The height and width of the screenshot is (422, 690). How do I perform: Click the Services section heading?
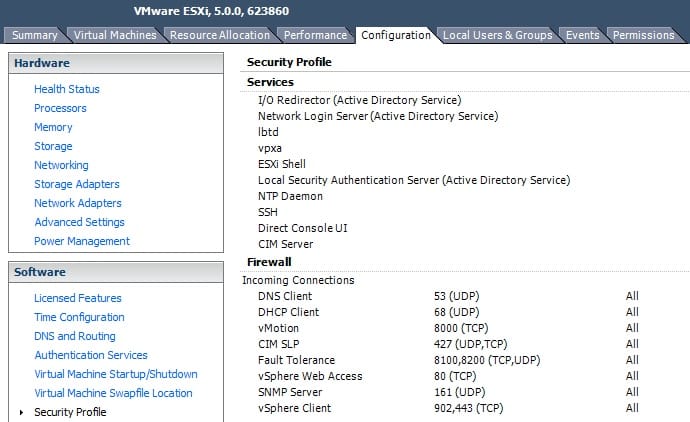point(270,82)
